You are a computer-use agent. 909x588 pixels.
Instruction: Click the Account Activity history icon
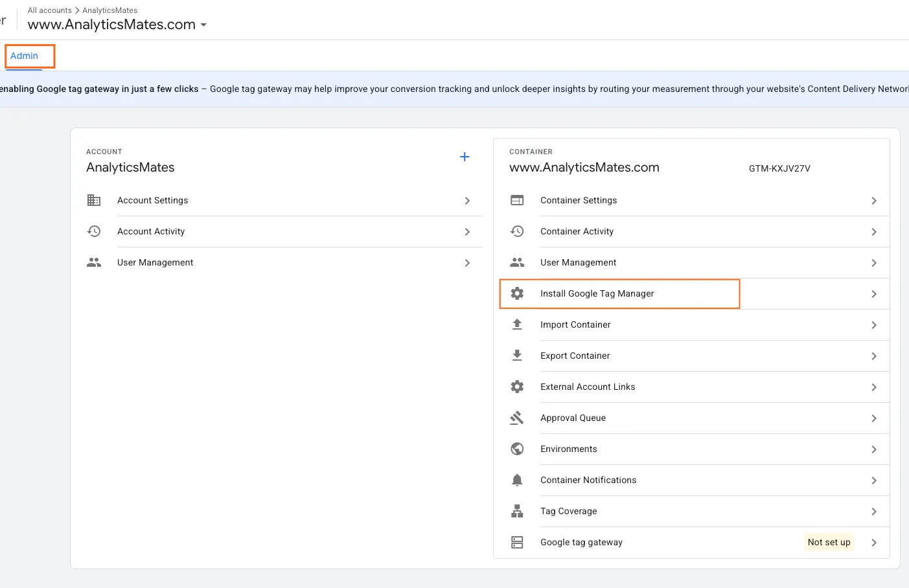(94, 231)
